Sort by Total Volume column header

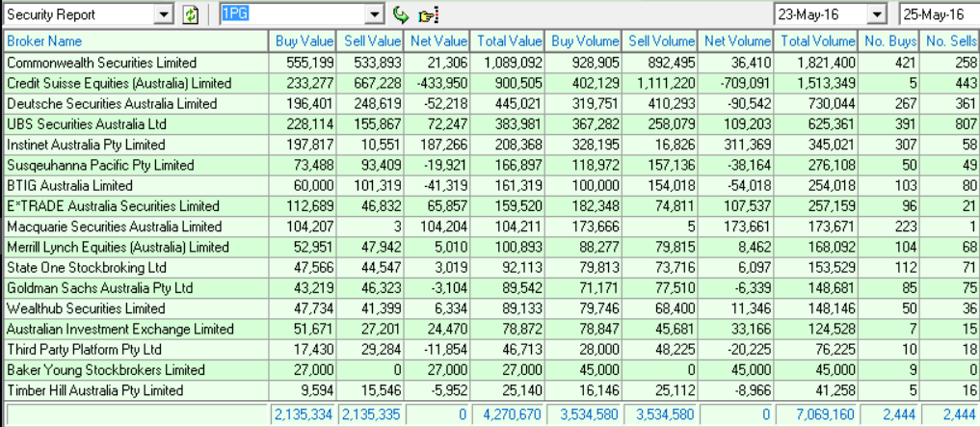(x=817, y=41)
